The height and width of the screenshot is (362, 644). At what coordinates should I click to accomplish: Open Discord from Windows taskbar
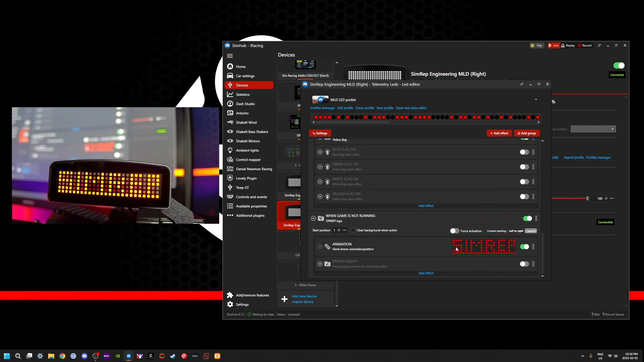[x=84, y=356]
